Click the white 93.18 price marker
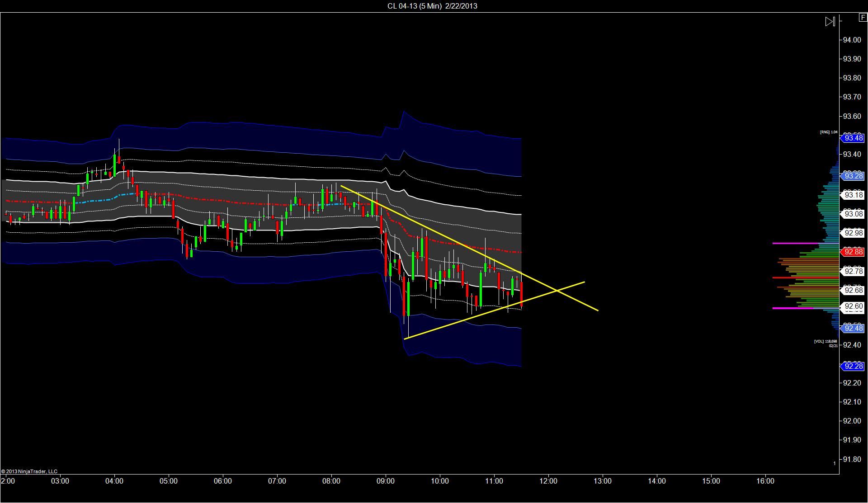 click(852, 195)
